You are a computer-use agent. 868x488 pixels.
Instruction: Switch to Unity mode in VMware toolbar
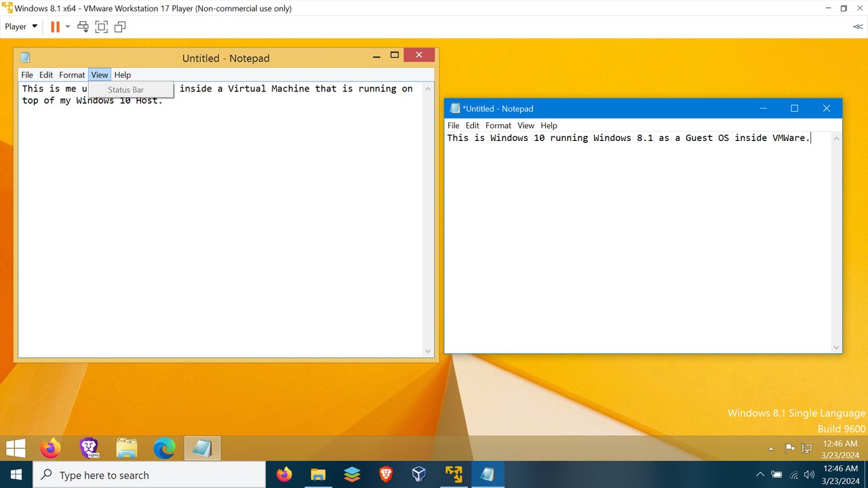point(120,27)
